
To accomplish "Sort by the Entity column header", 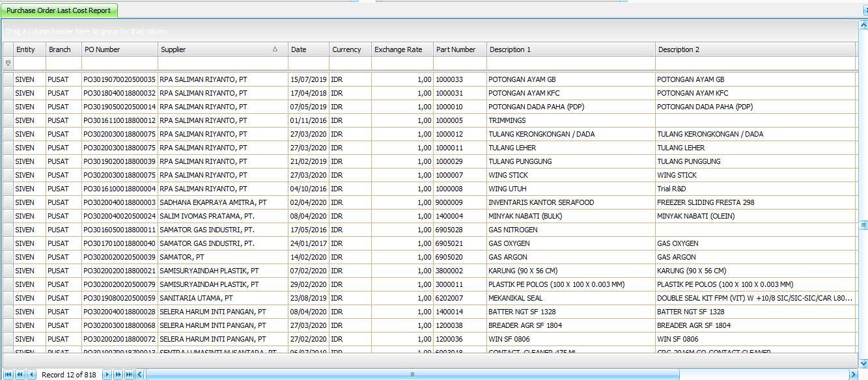I will coord(29,49).
